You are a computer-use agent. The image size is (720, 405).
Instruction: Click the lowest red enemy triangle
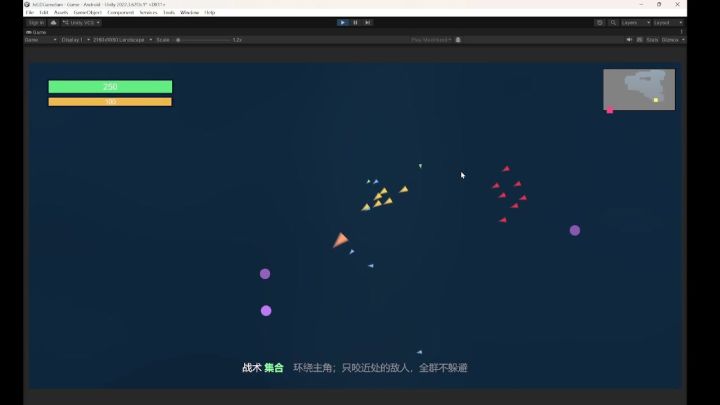[503, 220]
